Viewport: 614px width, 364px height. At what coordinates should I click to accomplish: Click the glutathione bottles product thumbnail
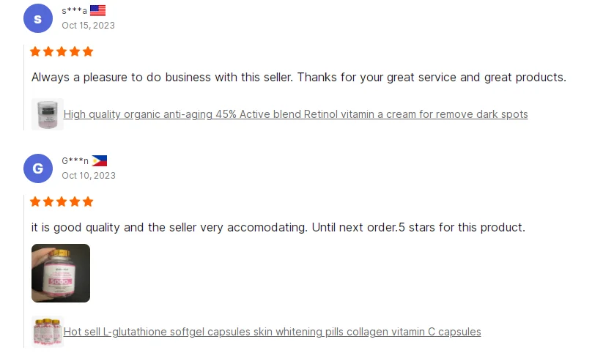(48, 332)
